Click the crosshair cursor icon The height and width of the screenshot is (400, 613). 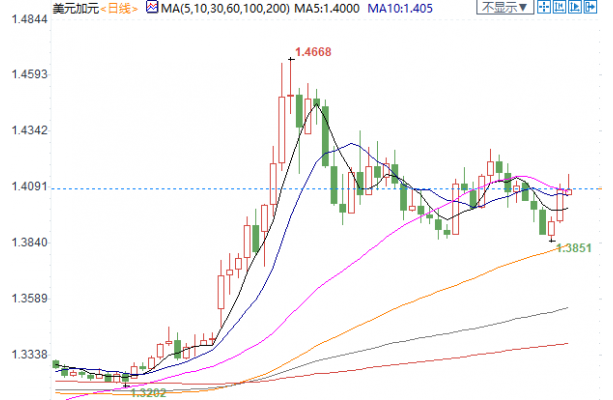coord(543,7)
